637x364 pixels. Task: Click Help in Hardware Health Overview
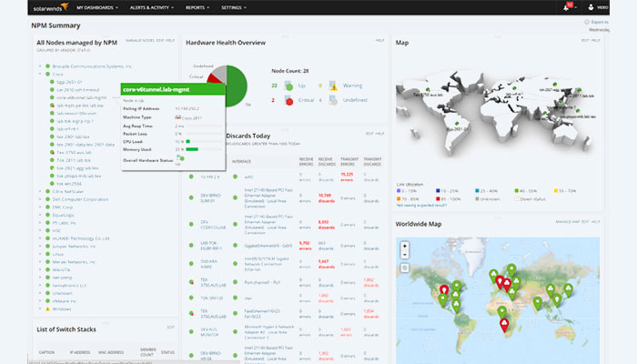tap(379, 41)
